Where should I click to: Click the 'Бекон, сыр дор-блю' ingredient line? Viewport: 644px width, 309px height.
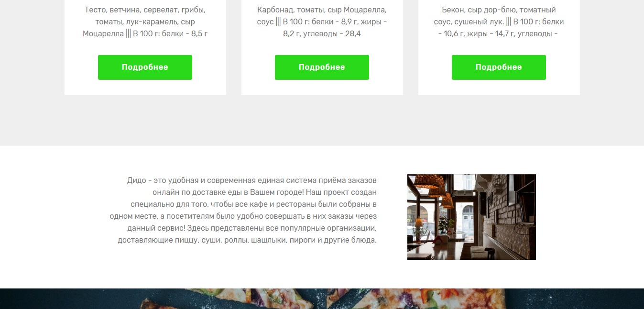click(499, 10)
